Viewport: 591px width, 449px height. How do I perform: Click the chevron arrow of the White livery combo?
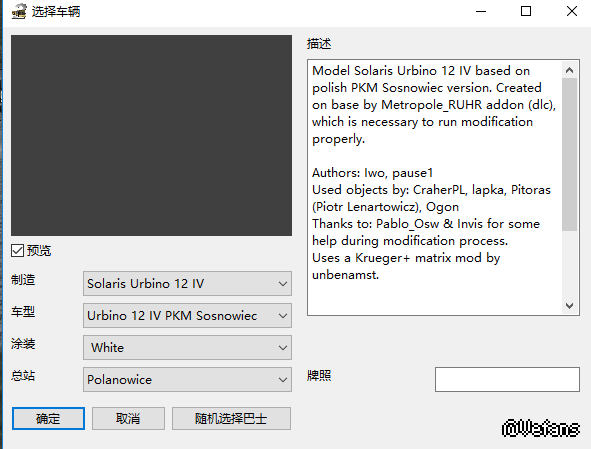pos(283,348)
